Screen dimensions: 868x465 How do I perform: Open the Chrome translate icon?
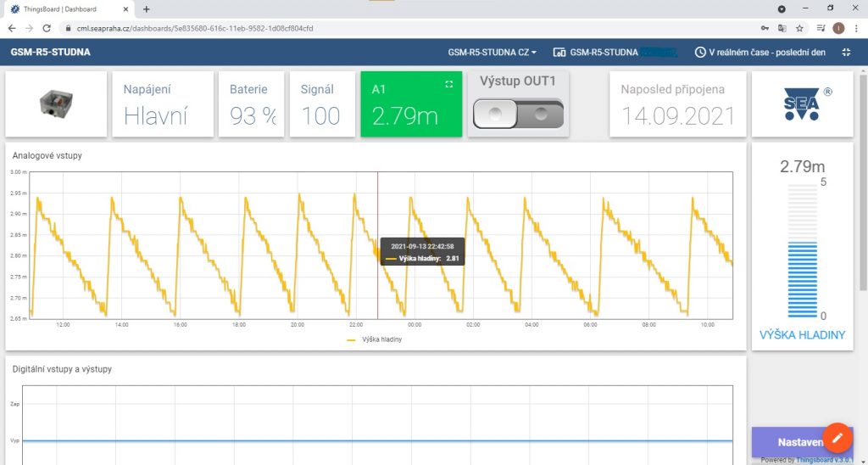coord(782,28)
